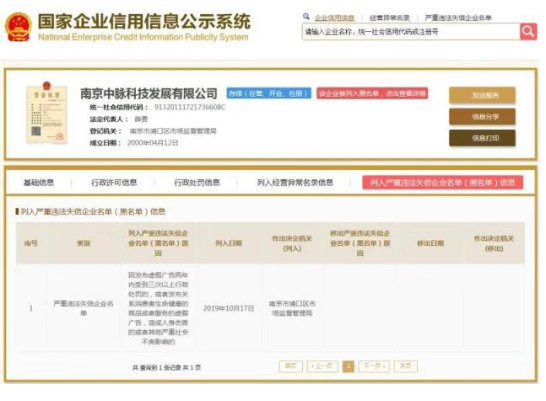Click the credit code 91320111721736608C
This screenshot has height=401, width=546.
pos(190,107)
